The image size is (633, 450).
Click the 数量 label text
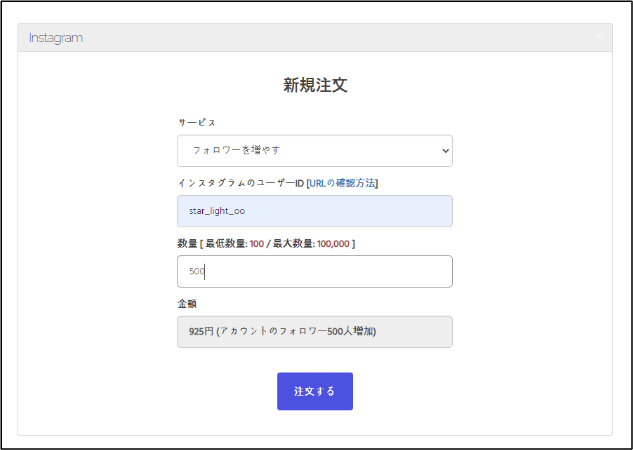pos(187,244)
